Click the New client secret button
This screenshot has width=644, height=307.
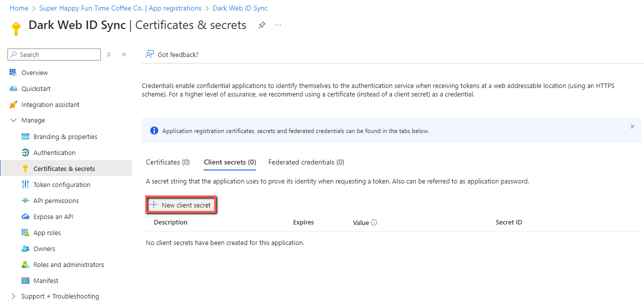pyautogui.click(x=181, y=205)
